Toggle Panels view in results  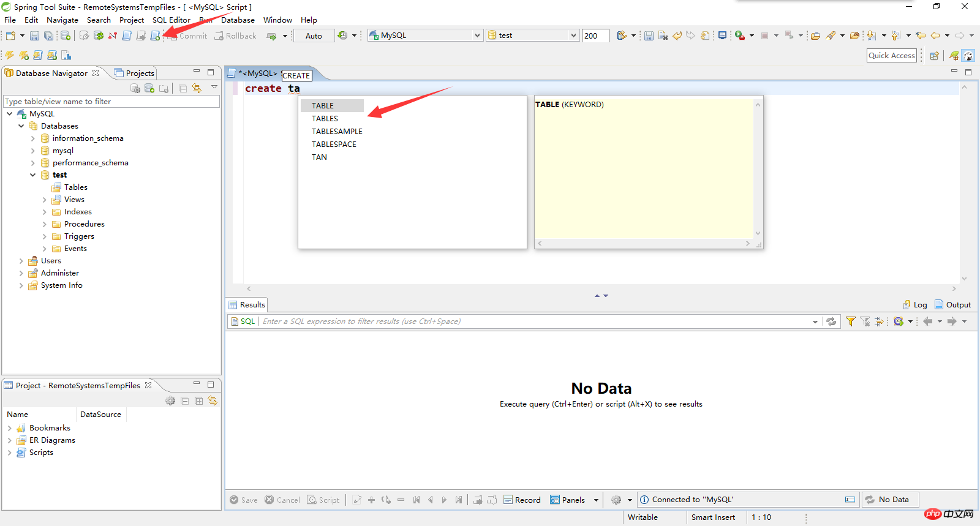coord(568,500)
